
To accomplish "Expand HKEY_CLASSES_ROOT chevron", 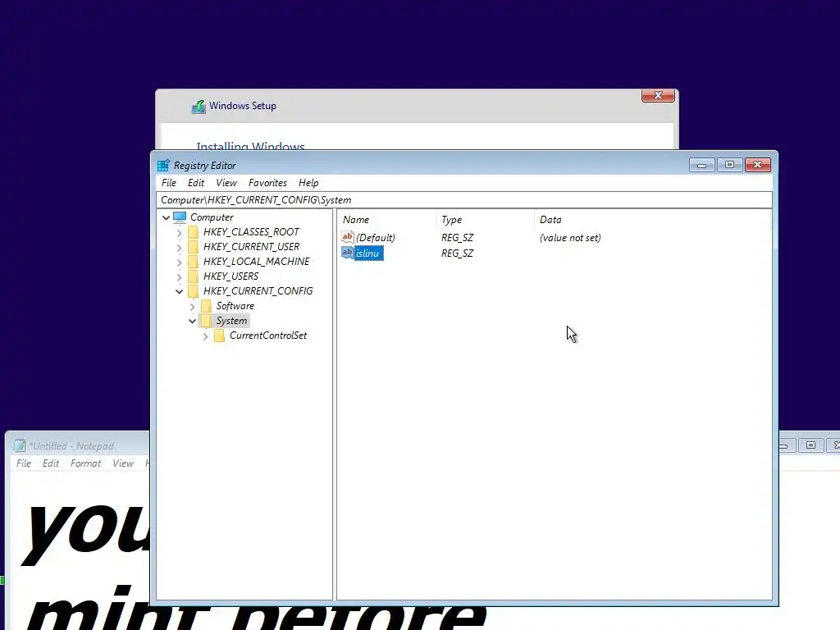I will point(179,232).
